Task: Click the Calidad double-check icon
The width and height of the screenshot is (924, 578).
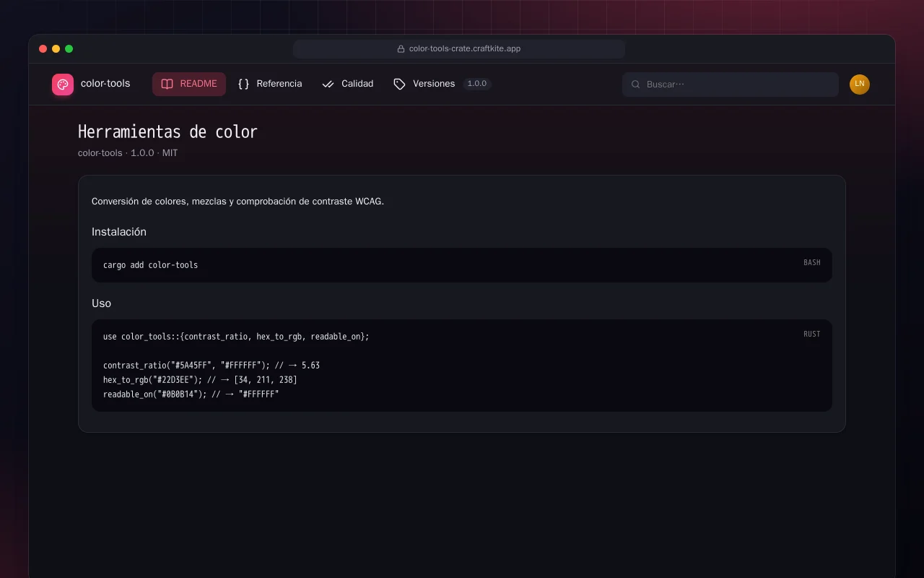Action: tap(328, 84)
